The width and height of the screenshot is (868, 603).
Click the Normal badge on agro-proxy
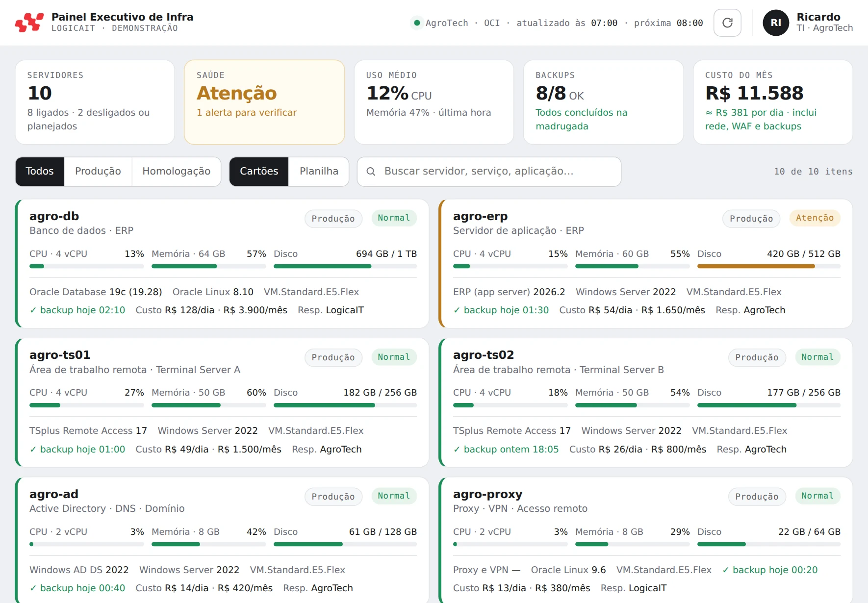pos(817,496)
